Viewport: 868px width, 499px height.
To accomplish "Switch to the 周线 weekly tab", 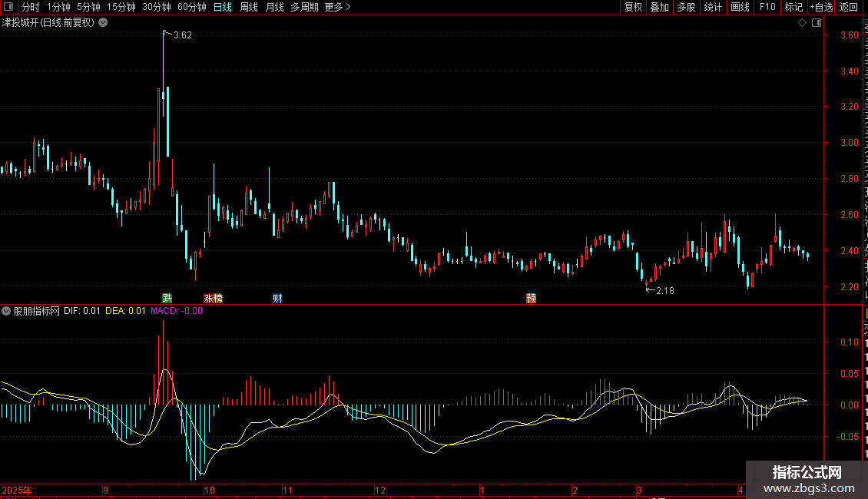I will pos(249,7).
